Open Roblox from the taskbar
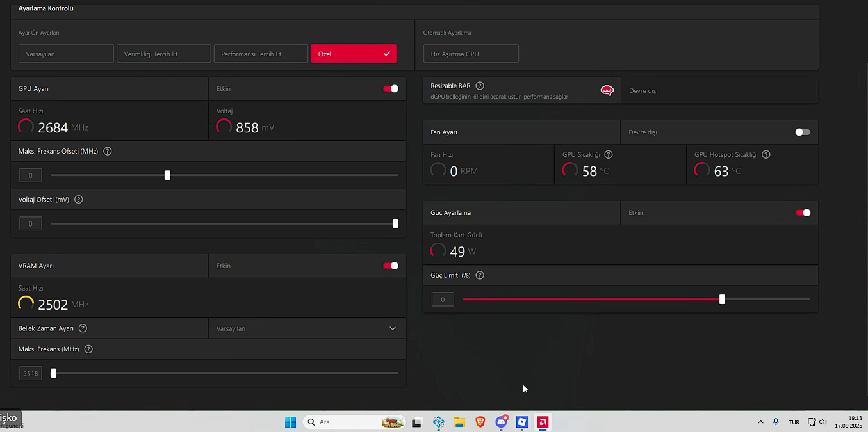The width and height of the screenshot is (868, 432). pos(522,422)
